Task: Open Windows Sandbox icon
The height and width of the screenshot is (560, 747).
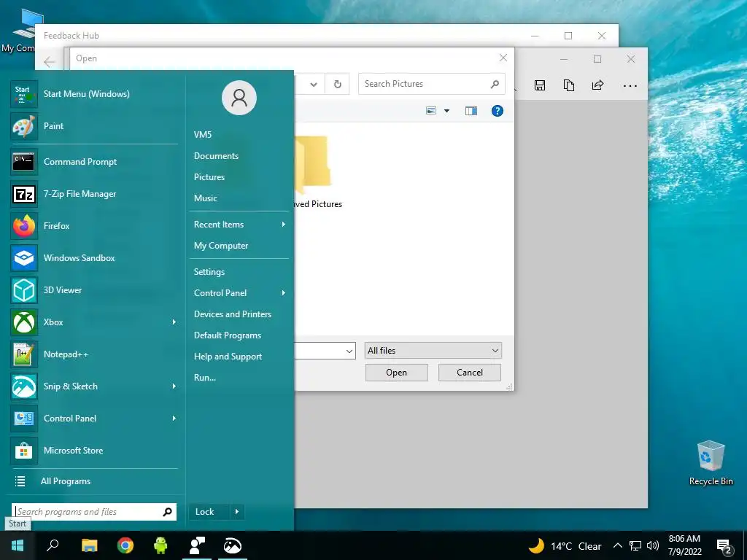Action: (x=24, y=258)
